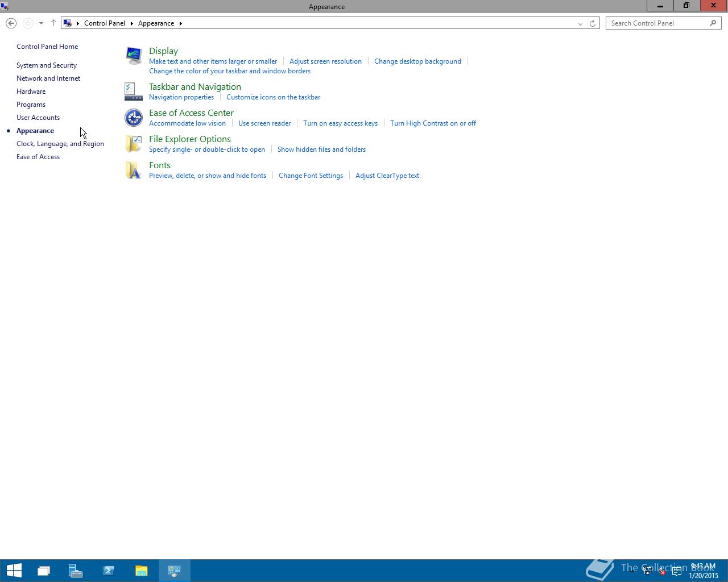Click Show hidden files and folders
This screenshot has height=582, width=728.
[x=321, y=149]
